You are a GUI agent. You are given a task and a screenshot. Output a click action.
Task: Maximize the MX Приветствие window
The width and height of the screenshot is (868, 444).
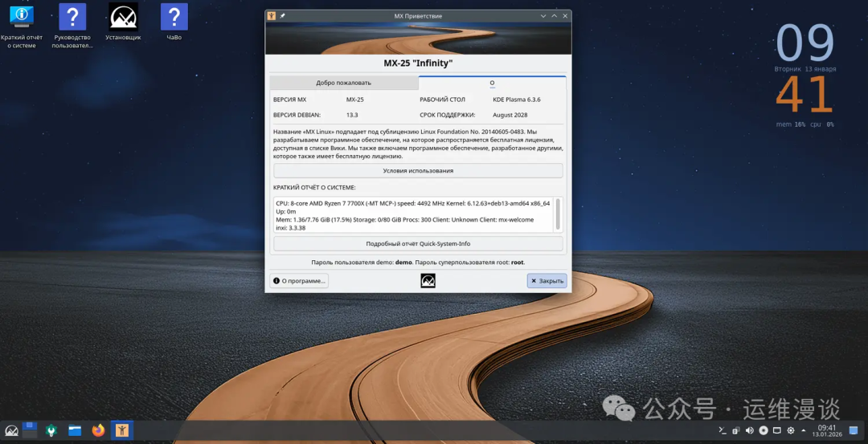(554, 16)
